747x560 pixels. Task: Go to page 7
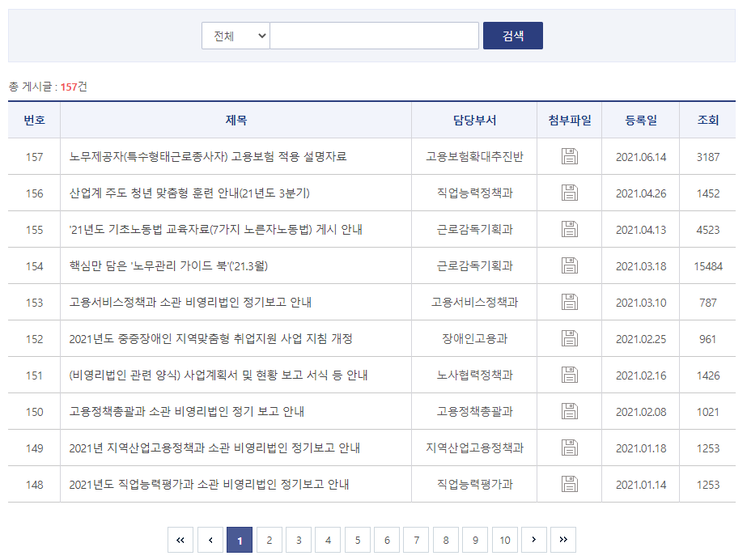416,540
